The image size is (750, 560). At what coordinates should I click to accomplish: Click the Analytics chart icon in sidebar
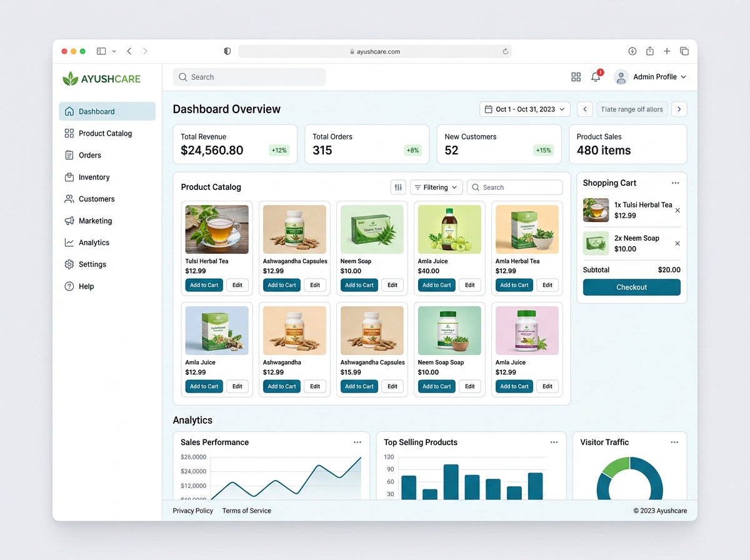(x=69, y=242)
